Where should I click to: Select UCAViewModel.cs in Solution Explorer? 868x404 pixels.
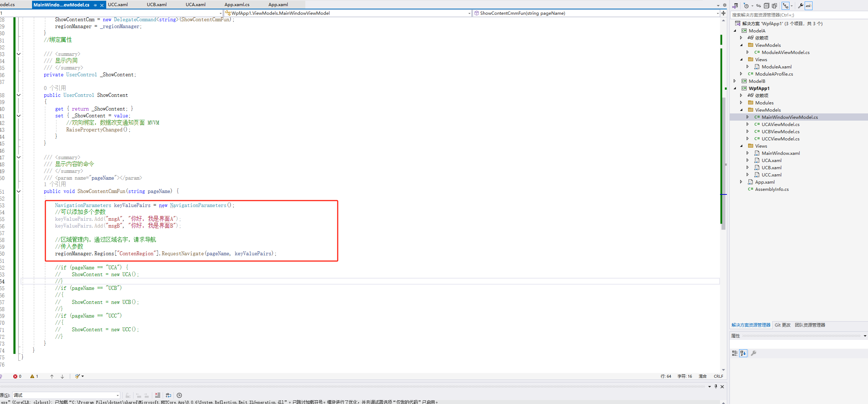coord(780,124)
